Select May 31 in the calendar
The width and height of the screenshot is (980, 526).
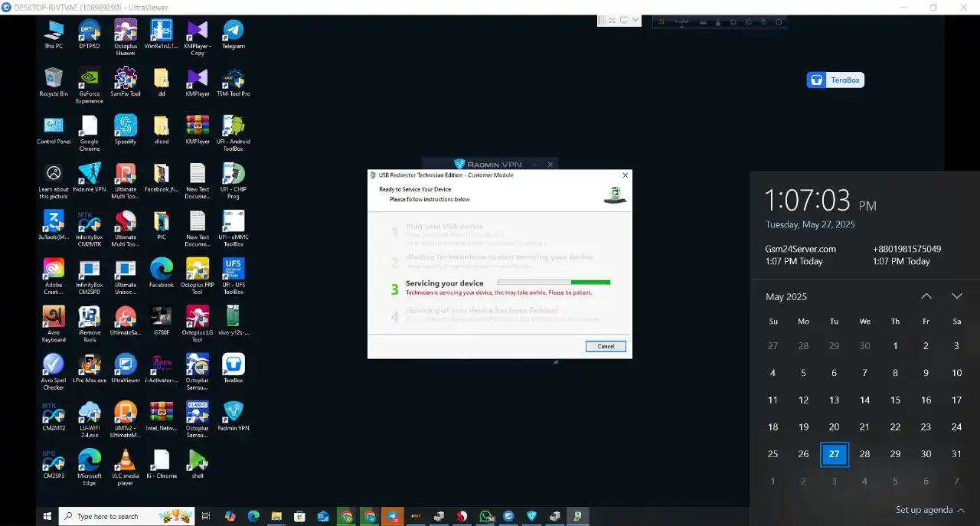tap(956, 454)
